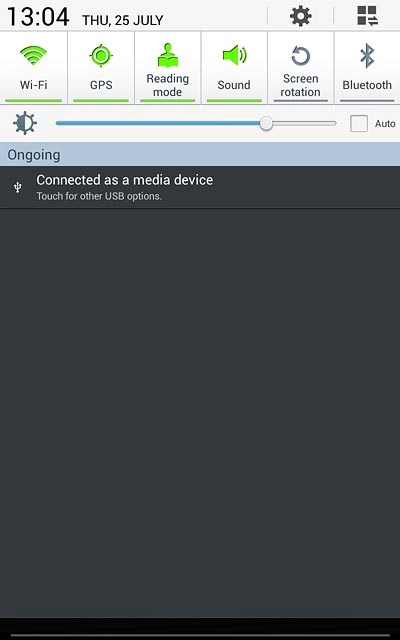Viewport: 400px width, 640px height.
Task: Disable the GPS quick toggle
Action: [x=101, y=68]
